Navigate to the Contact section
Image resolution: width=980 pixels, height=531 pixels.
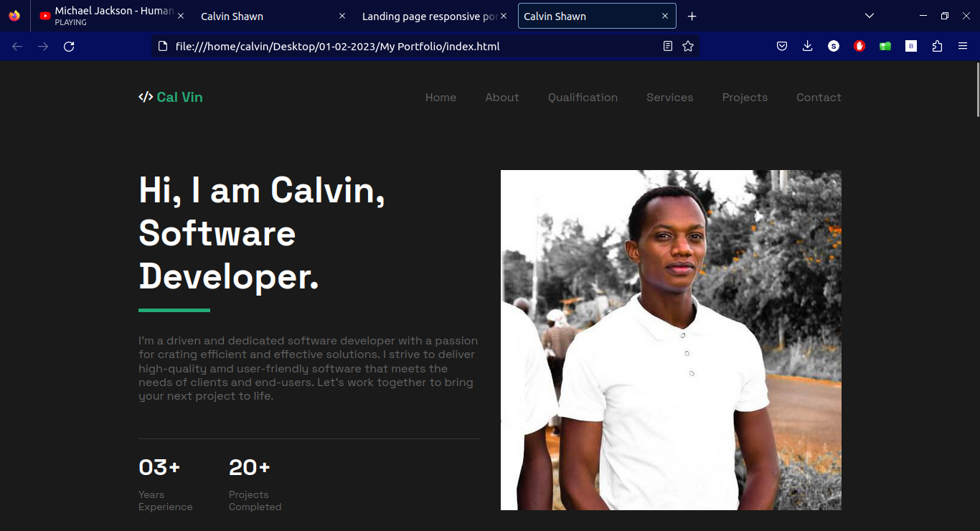coord(819,97)
